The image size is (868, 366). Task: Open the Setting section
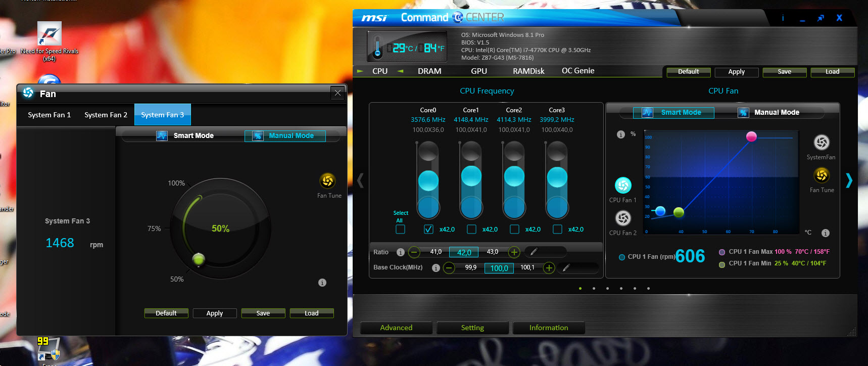click(x=472, y=328)
